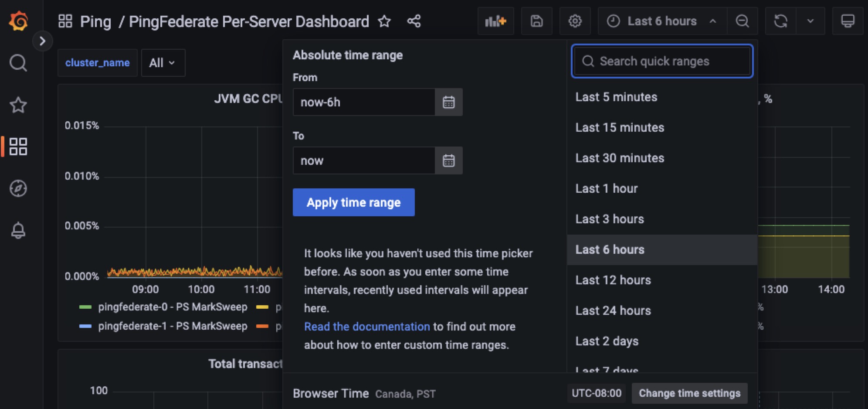
Task: Open the Alerting bell icon
Action: [18, 230]
